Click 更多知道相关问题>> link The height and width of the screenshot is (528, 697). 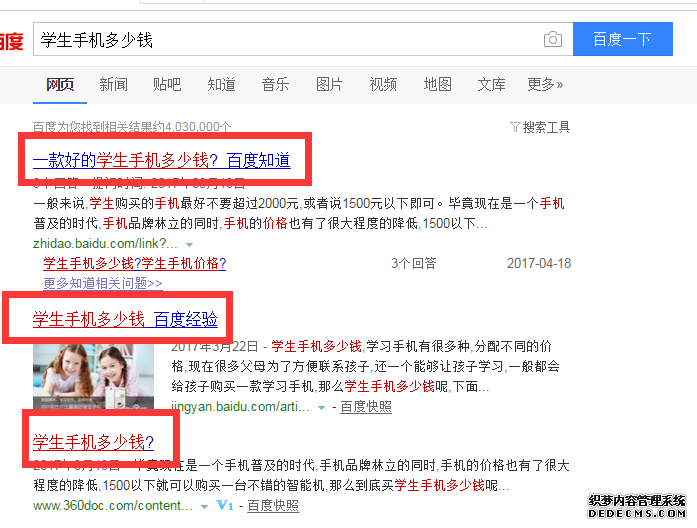(x=103, y=283)
